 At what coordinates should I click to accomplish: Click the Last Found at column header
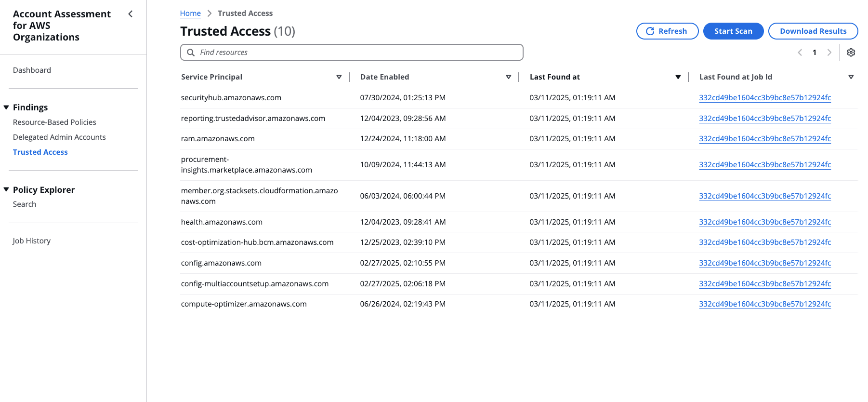click(554, 77)
